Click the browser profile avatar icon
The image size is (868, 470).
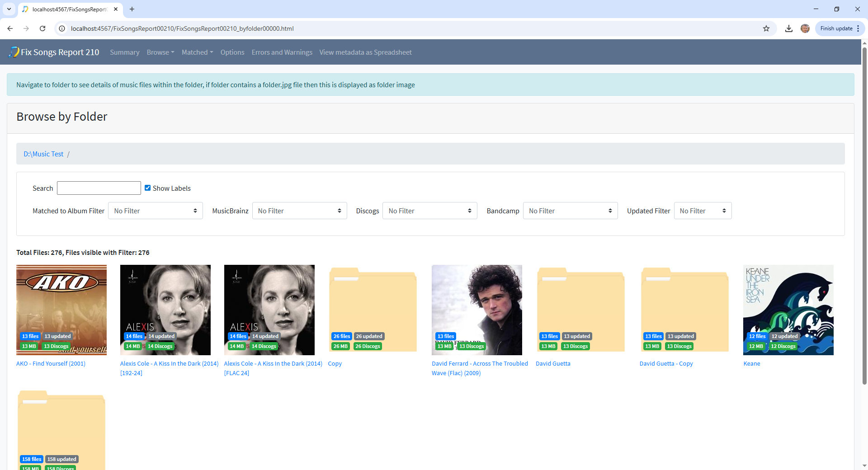click(805, 28)
